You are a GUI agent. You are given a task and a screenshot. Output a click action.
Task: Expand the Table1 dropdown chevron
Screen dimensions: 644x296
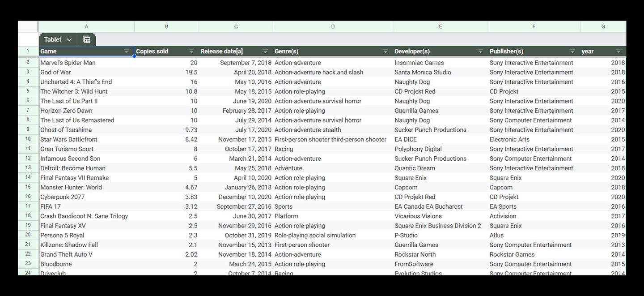[x=69, y=40]
